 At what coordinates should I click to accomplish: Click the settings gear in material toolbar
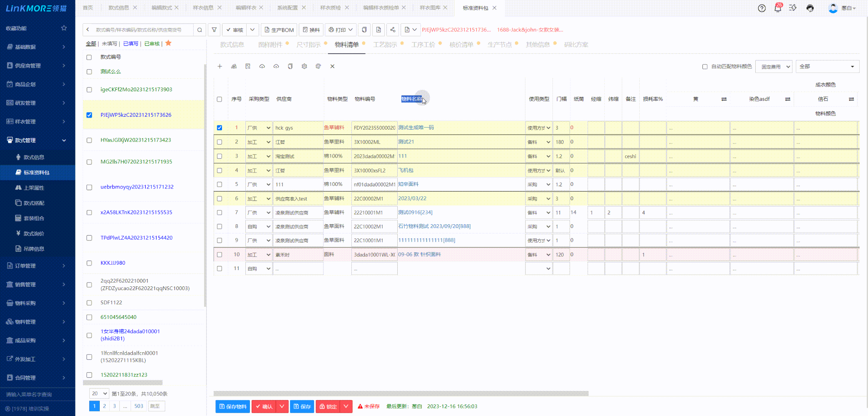[x=304, y=66]
